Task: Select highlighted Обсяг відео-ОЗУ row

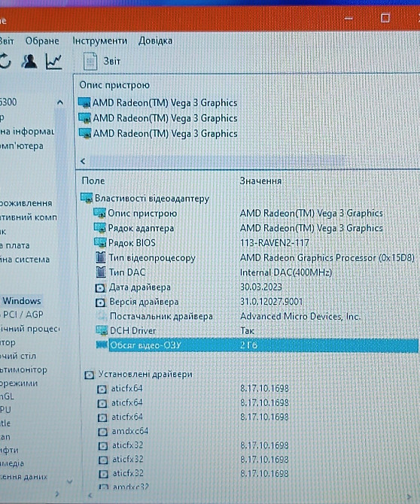Action: (263, 345)
